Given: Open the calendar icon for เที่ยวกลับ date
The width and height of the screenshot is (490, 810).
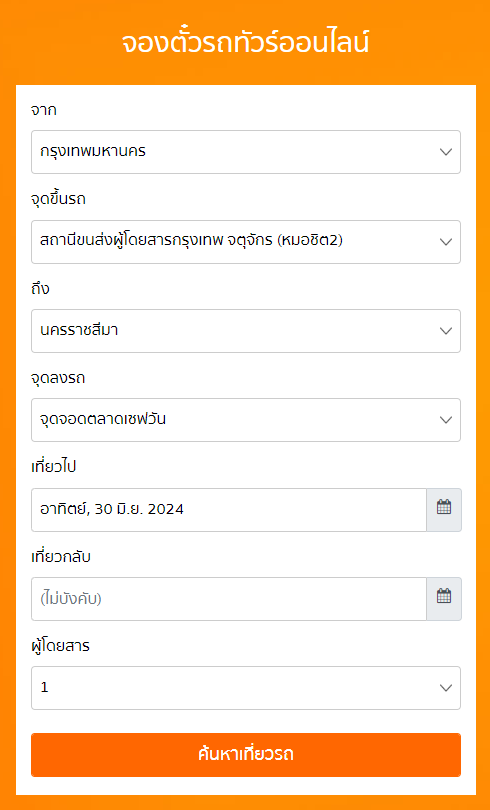Looking at the screenshot, I should coord(444,599).
